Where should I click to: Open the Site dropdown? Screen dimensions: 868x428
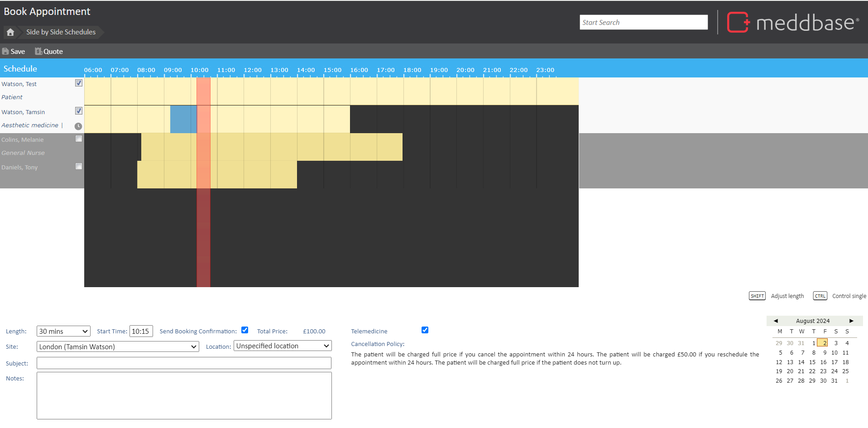(118, 347)
